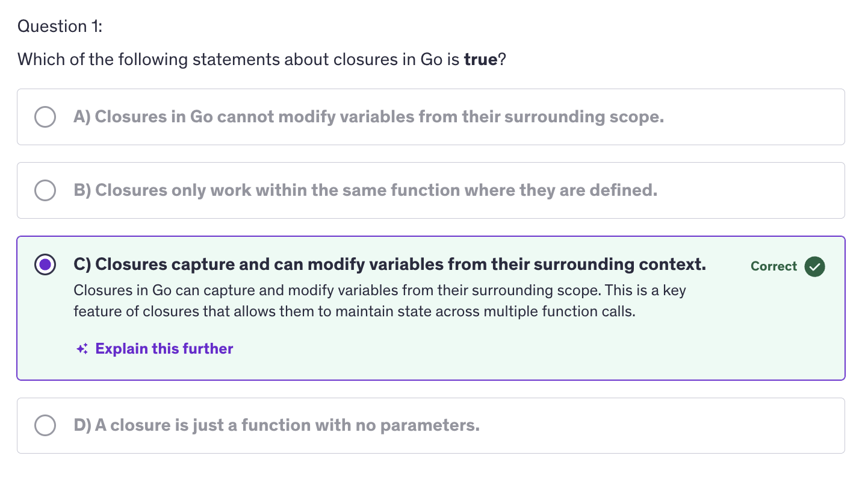
Task: Click the sparkle icon beside Explain this further
Action: pyautogui.click(x=82, y=349)
